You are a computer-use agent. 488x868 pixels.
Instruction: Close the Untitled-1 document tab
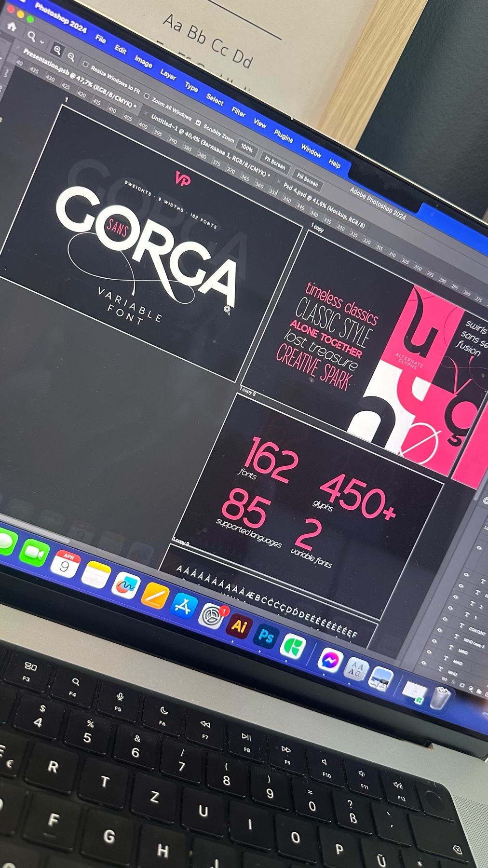point(147,113)
